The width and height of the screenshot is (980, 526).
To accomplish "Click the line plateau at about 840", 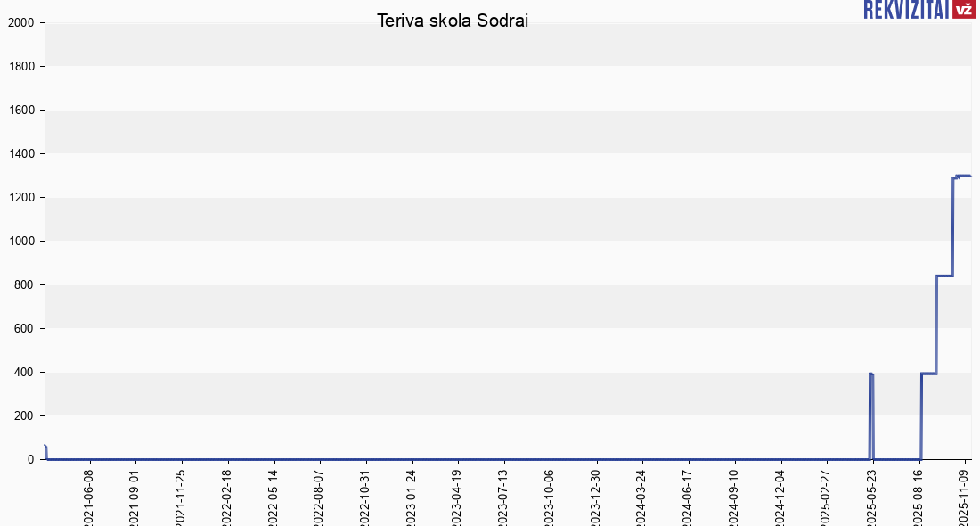I will 944,275.
